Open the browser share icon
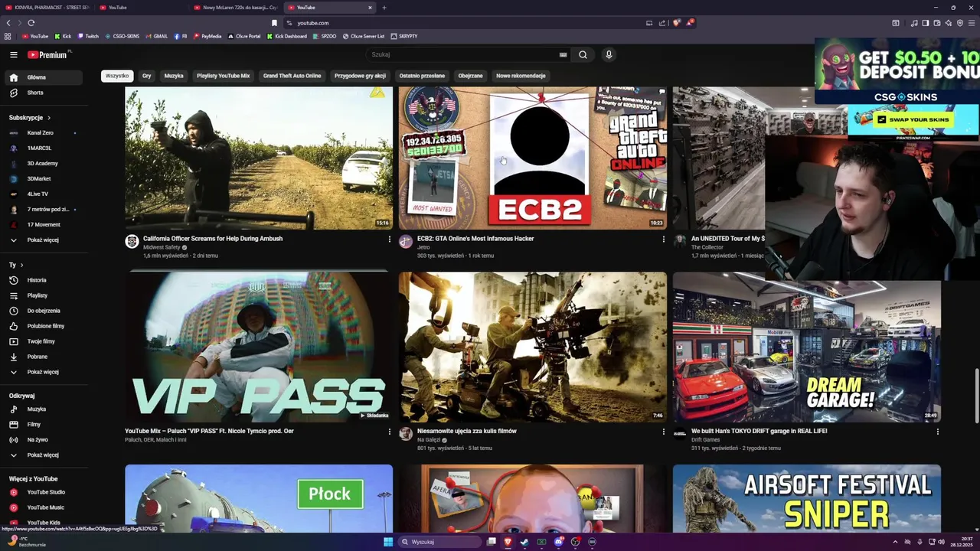Viewport: 980px width, 551px height. click(662, 23)
